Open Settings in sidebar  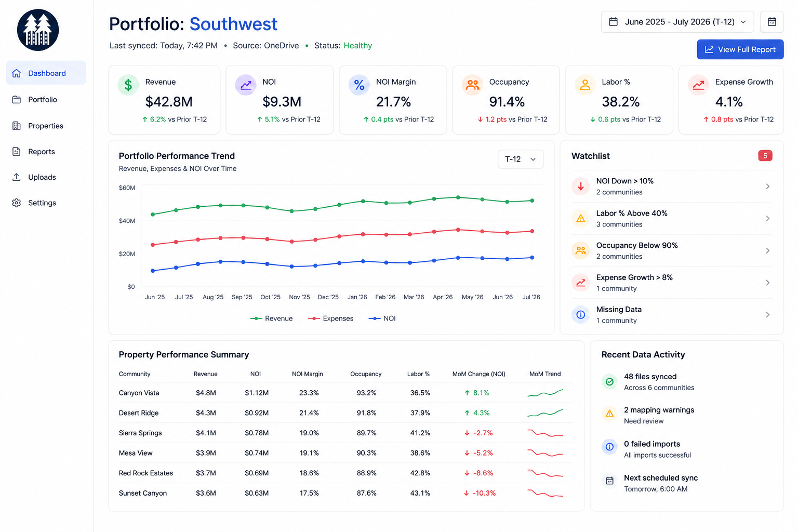pyautogui.click(x=46, y=203)
